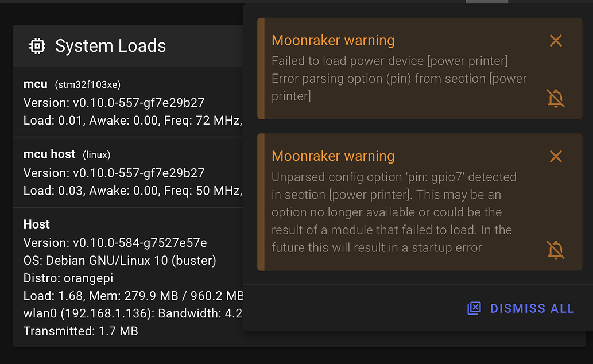Image resolution: width=593 pixels, height=364 pixels.
Task: Click Host version v0.10.0-584-g7527e57e text
Action: click(x=115, y=242)
